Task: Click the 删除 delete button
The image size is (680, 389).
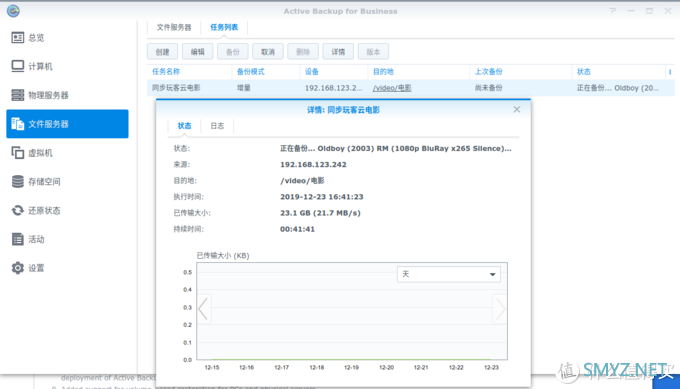Action: point(303,52)
